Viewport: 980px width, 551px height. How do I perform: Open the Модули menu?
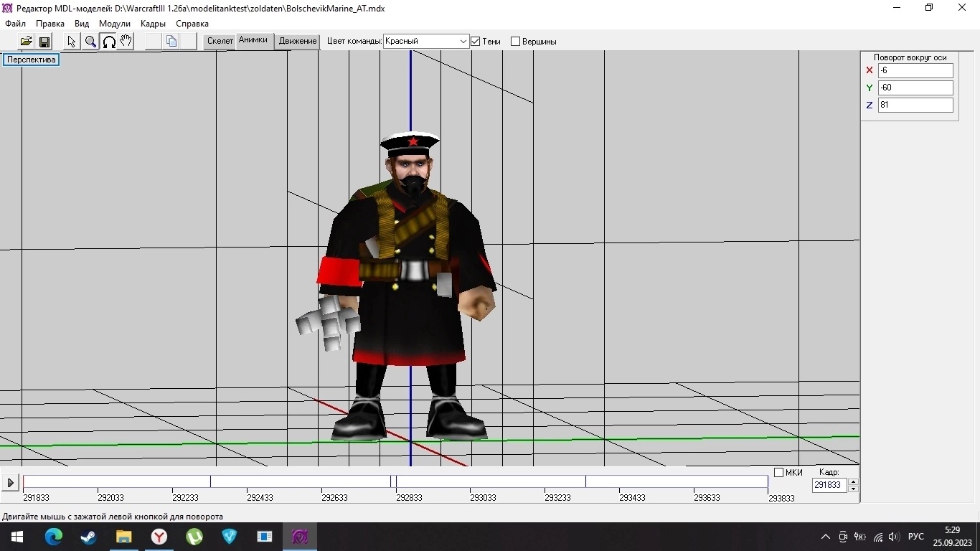click(115, 24)
